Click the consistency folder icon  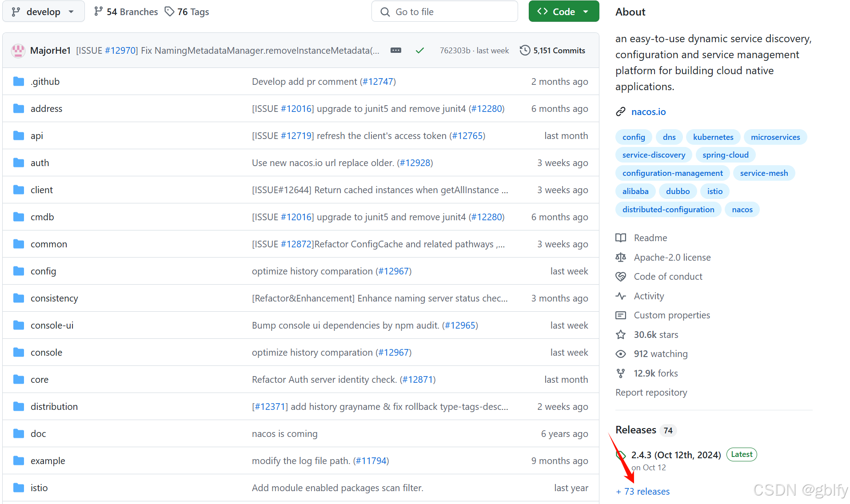coord(19,298)
